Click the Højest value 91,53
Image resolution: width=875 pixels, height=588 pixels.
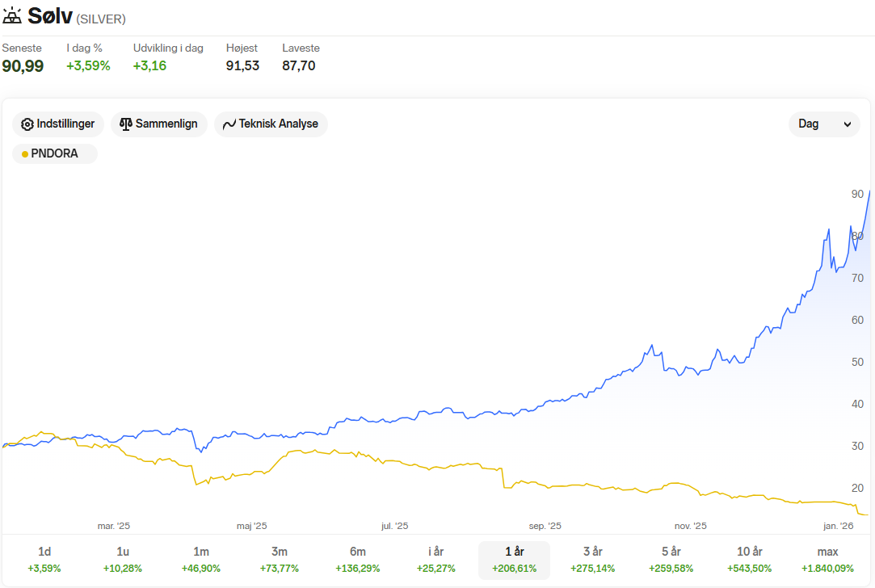(x=242, y=66)
